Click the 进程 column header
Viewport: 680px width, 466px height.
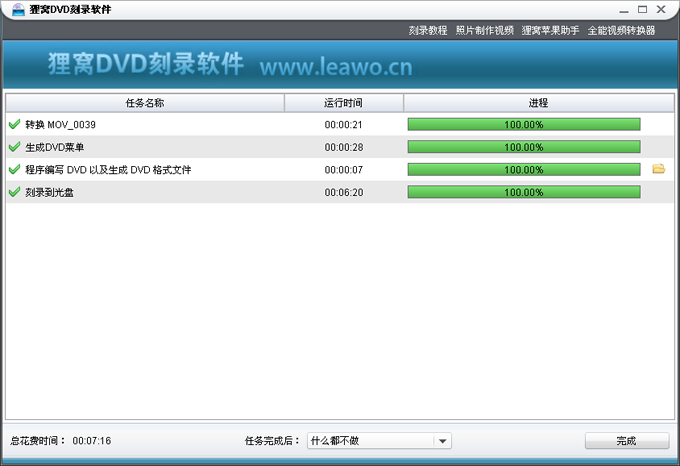point(539,103)
